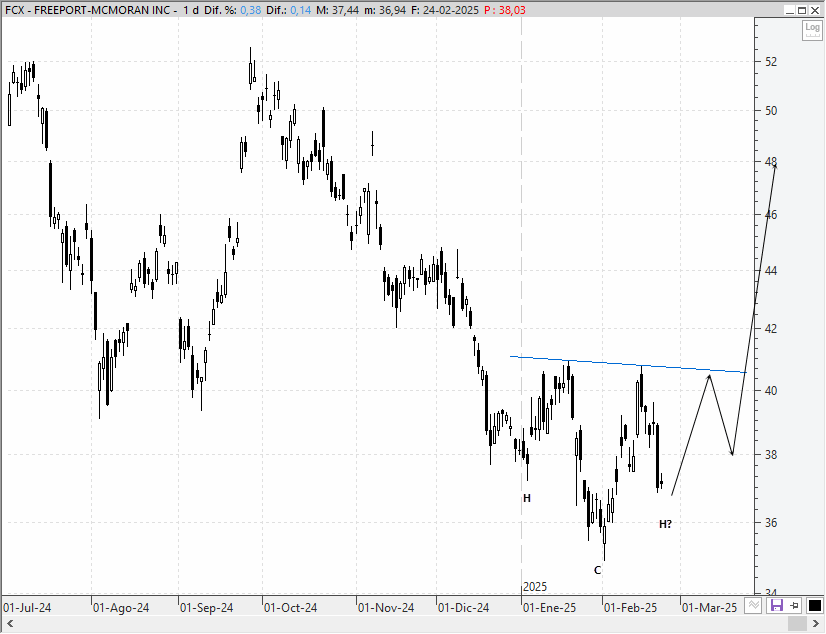
Task: Click the 01-Oct-24 date label
Action: click(290, 608)
